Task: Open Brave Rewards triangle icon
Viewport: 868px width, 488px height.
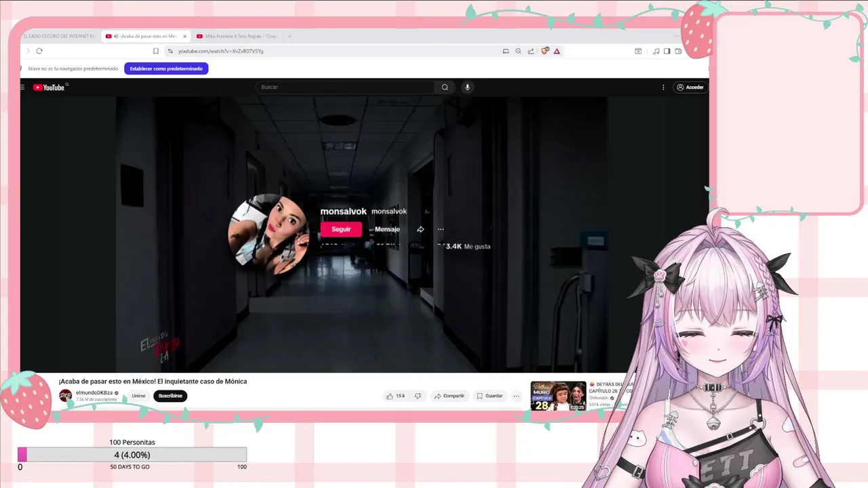Action: click(557, 51)
